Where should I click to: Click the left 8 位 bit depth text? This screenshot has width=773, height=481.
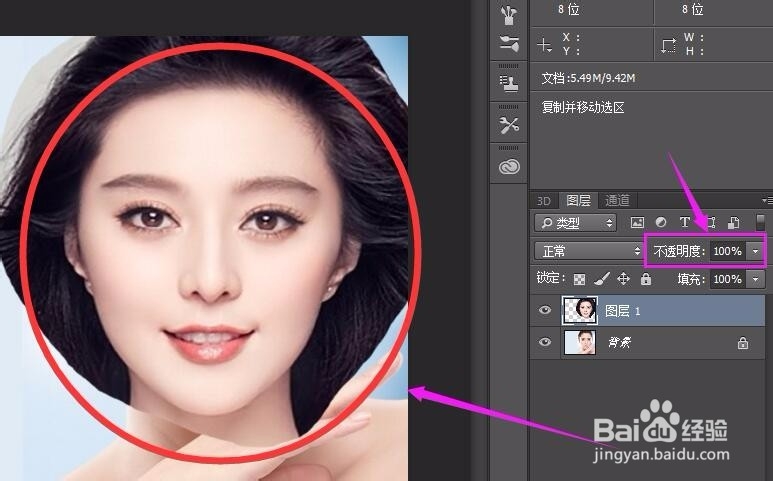click(x=568, y=9)
